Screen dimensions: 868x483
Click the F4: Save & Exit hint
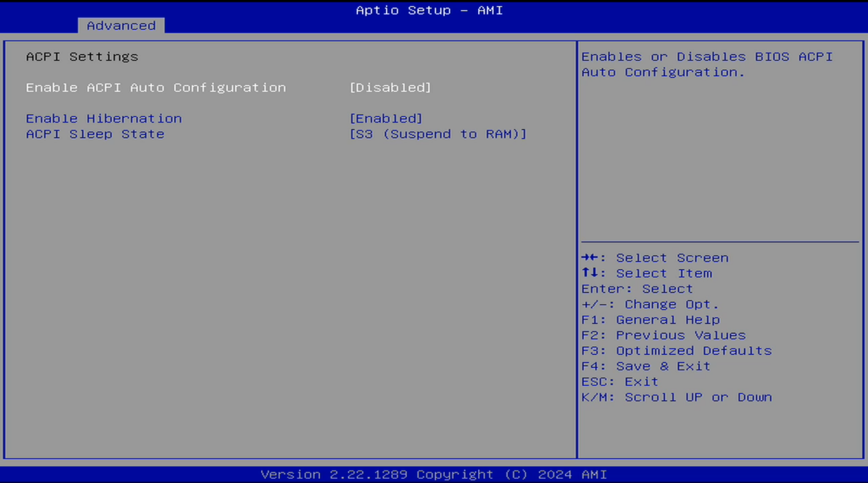pyautogui.click(x=645, y=366)
